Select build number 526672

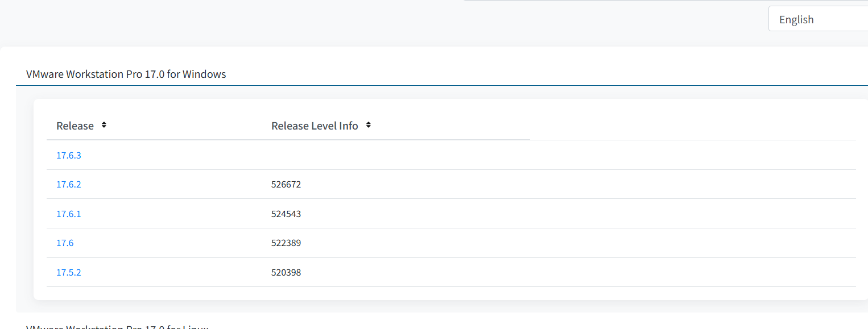pos(286,185)
